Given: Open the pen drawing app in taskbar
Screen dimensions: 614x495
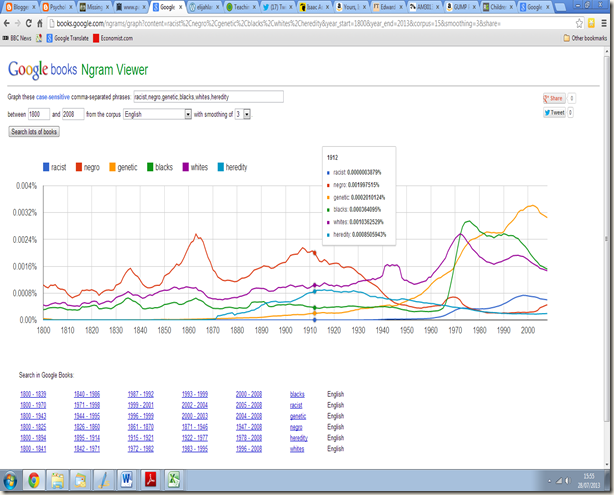Looking at the screenshot, I should coord(104,480).
